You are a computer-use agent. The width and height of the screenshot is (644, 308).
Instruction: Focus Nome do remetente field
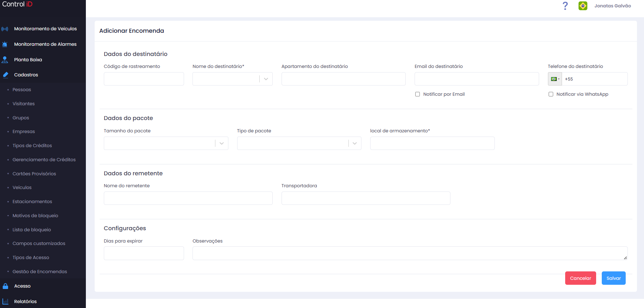click(x=188, y=198)
